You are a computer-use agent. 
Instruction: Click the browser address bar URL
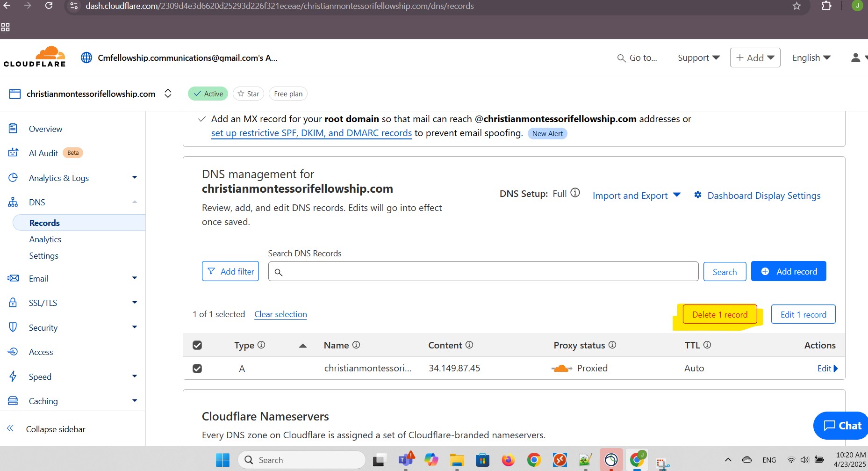[x=280, y=6]
